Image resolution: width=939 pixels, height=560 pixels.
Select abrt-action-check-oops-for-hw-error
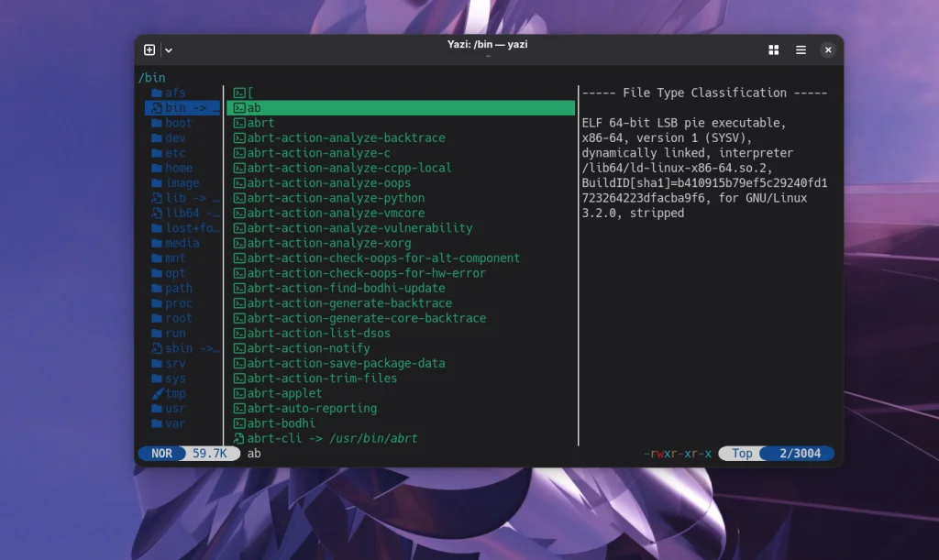coord(367,273)
